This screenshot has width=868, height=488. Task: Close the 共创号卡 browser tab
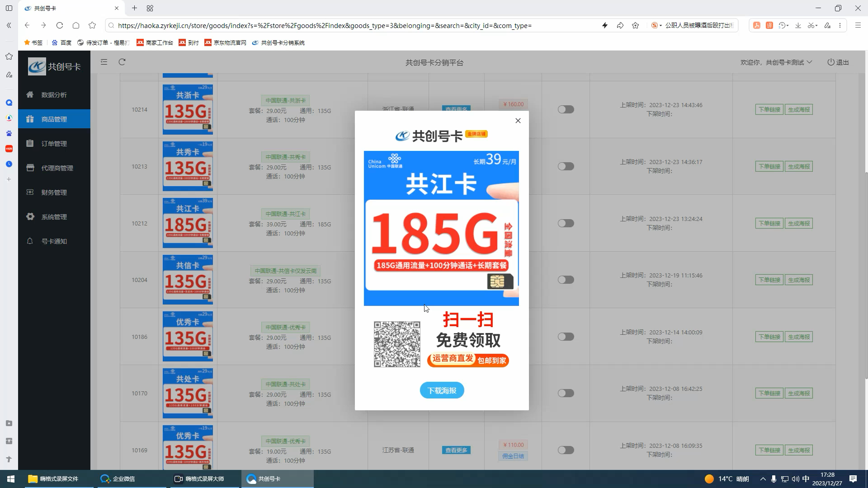(x=117, y=8)
